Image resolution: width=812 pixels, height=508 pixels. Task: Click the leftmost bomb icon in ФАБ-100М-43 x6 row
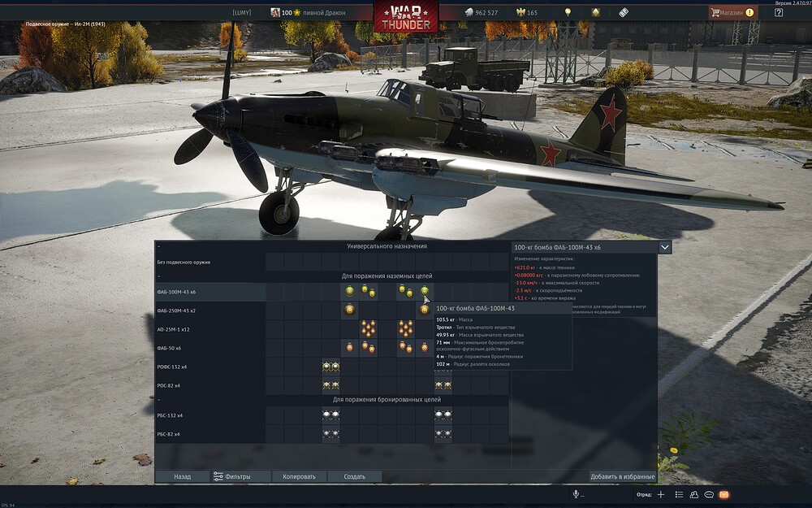(x=349, y=291)
